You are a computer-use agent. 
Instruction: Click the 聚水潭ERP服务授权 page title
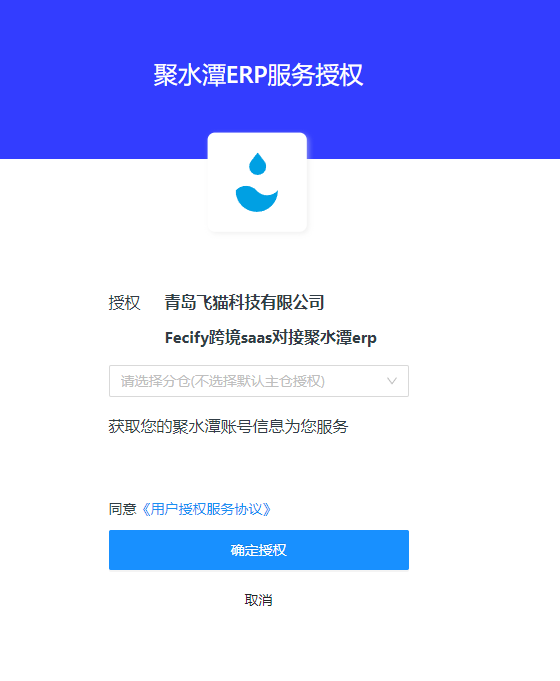click(x=258, y=75)
